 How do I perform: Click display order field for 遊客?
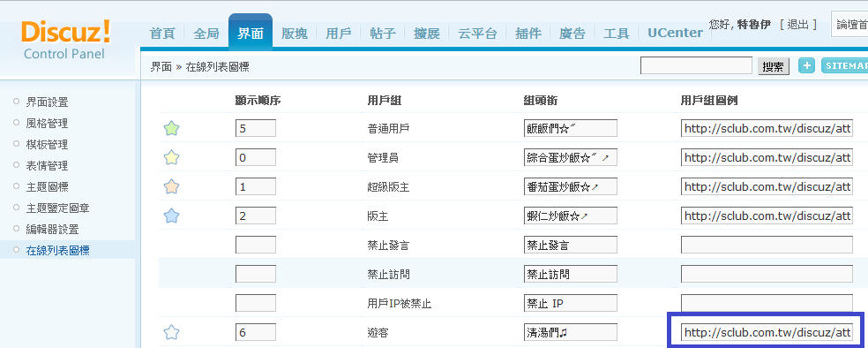point(255,332)
